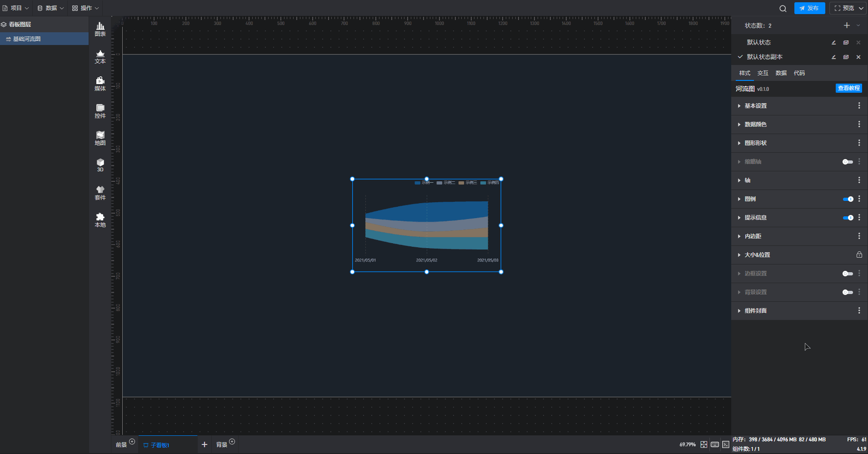Open the 地图 map components panel
Image resolution: width=868 pixels, height=454 pixels.
click(100, 138)
